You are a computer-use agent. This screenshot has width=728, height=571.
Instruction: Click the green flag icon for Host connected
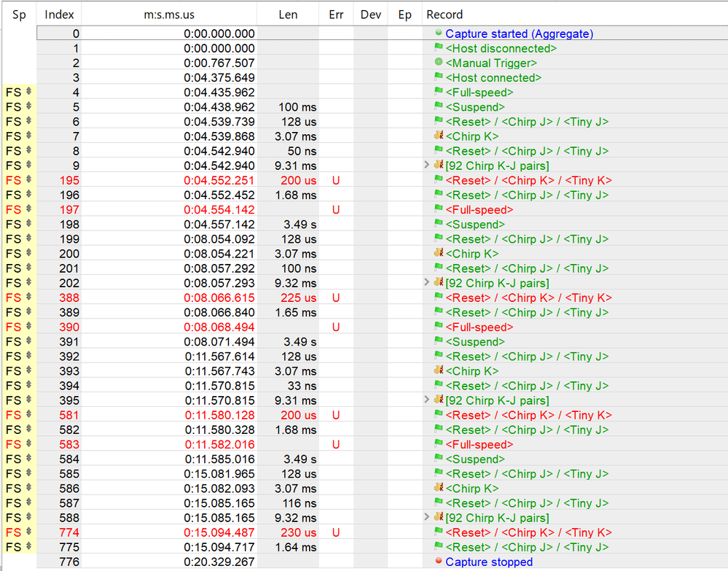[438, 77]
